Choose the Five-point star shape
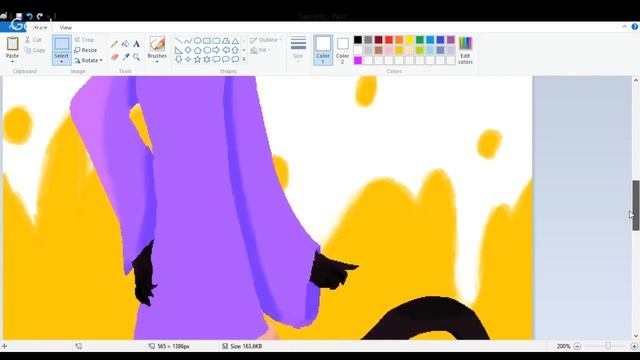The height and width of the screenshot is (360, 640). point(198,60)
